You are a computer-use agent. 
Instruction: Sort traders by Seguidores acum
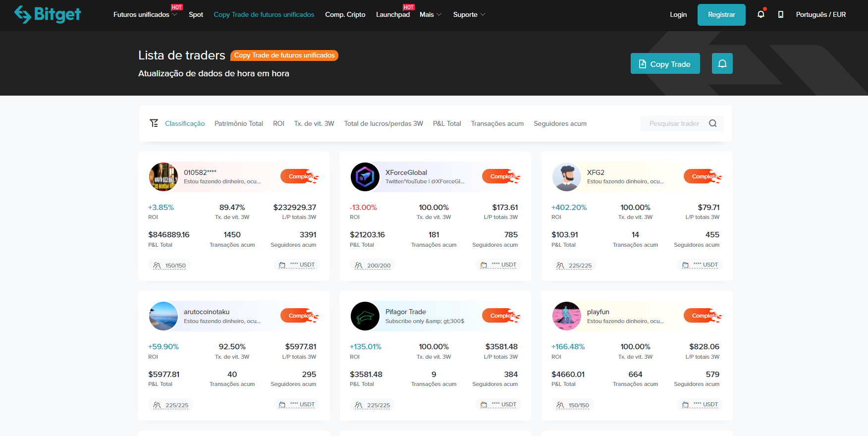point(560,123)
